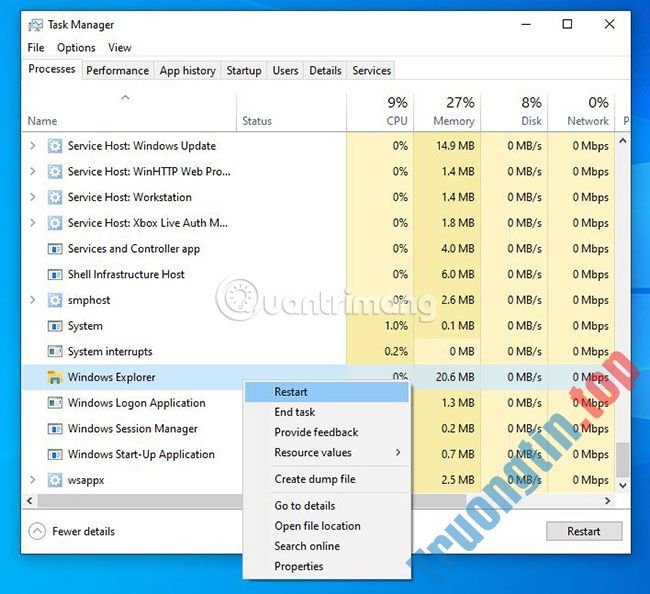Open the View menu
650x594 pixels.
click(120, 48)
